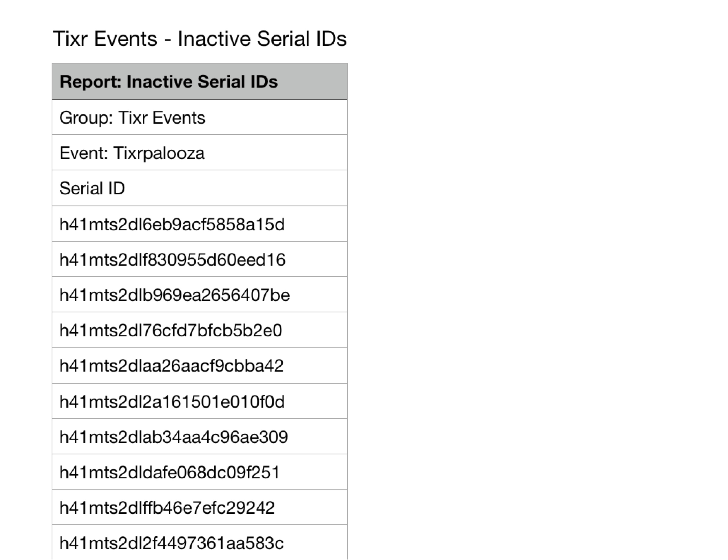Click the title Tixr Events - Inactive Serial IDs
This screenshot has width=728, height=560.
point(200,39)
